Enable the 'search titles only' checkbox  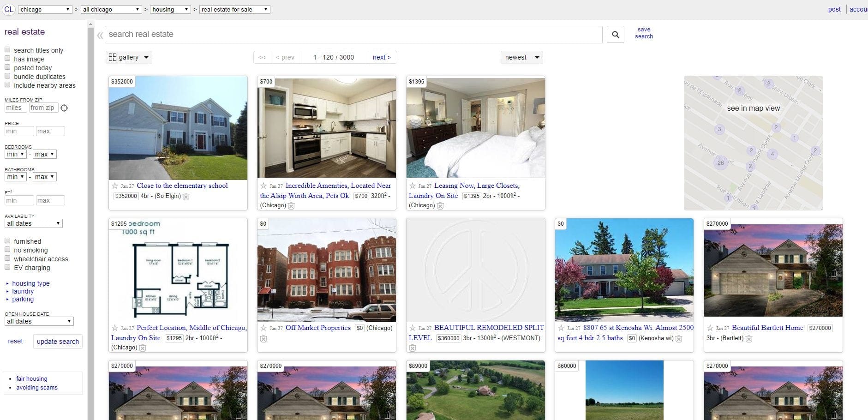pos(7,49)
